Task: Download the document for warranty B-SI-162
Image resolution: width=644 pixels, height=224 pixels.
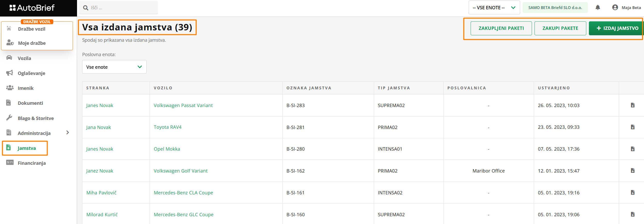Action: [632, 171]
